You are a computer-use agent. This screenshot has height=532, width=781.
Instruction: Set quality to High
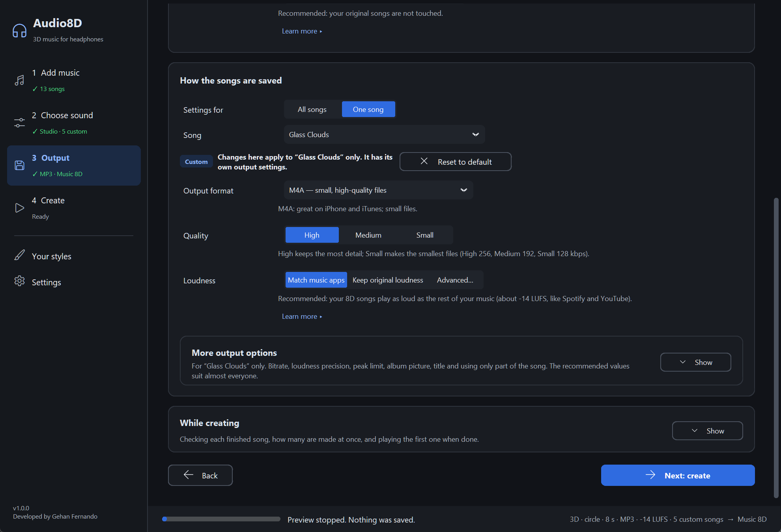point(312,235)
